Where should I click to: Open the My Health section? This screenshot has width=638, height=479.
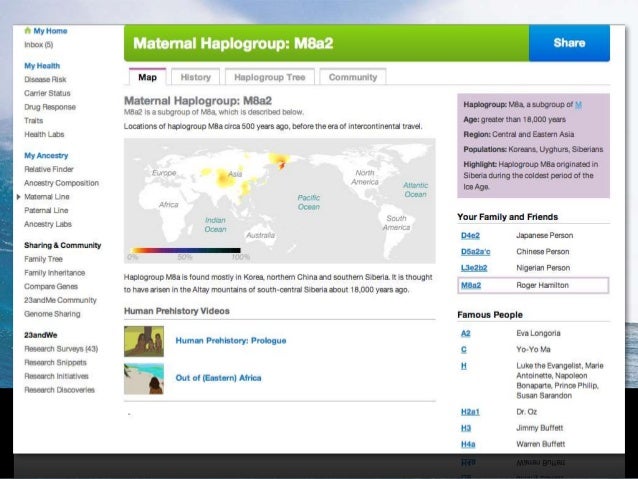coord(42,66)
